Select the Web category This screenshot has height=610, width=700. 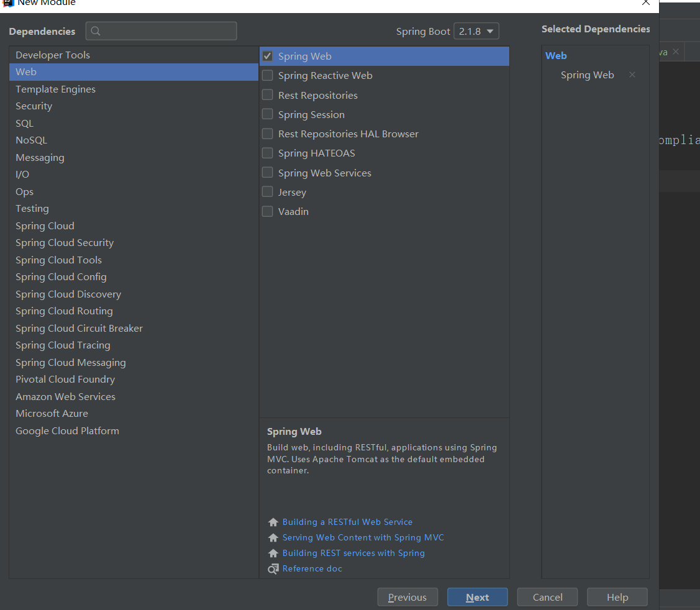(x=134, y=72)
